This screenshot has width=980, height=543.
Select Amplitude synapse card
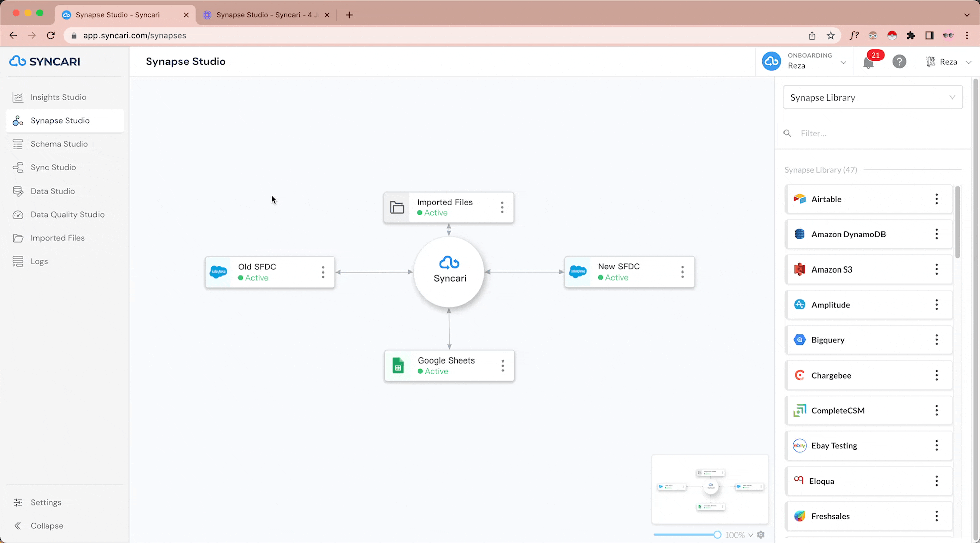[x=868, y=305]
